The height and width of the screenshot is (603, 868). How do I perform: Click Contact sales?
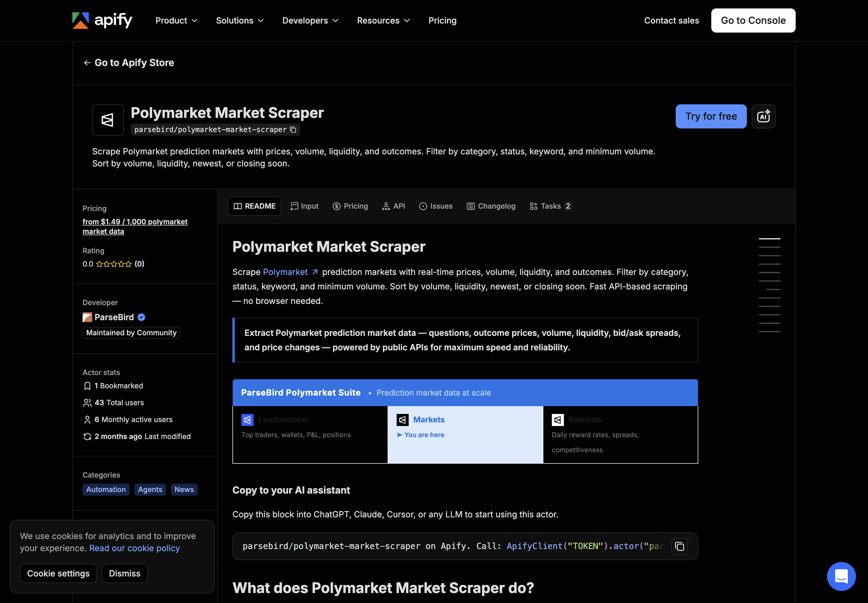pyautogui.click(x=671, y=21)
